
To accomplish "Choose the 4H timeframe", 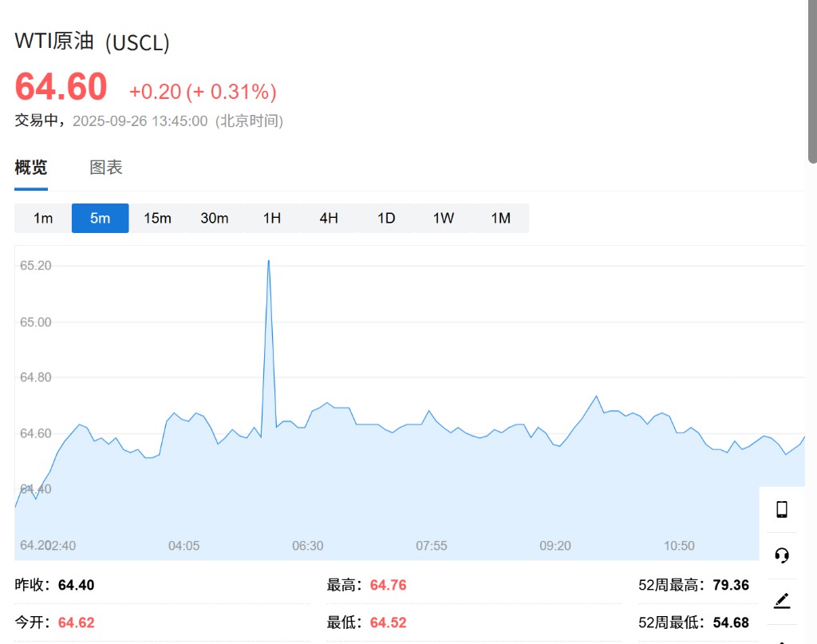I will tap(329, 218).
